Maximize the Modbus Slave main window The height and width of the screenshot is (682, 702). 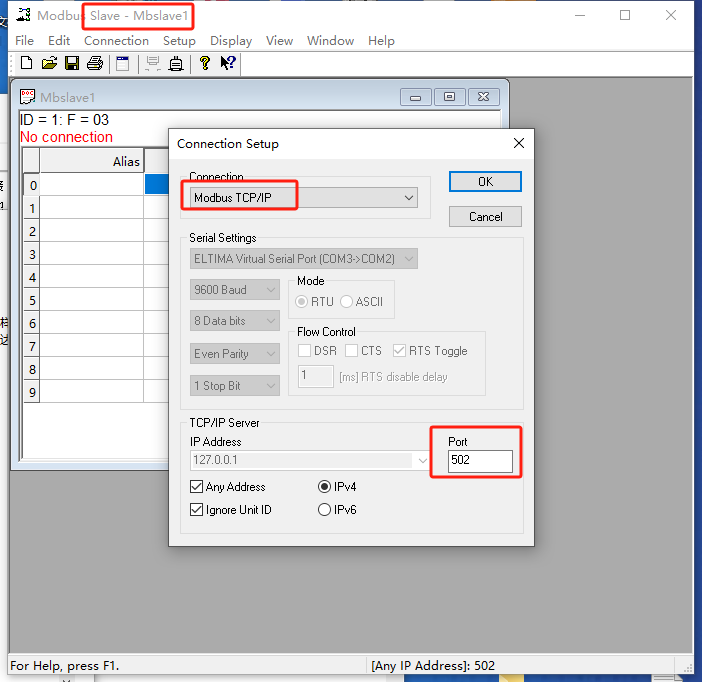[x=625, y=15]
